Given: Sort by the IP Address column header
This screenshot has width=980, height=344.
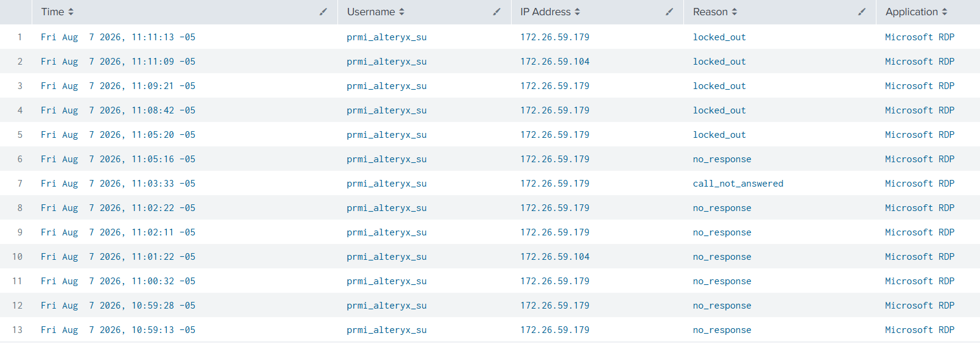Looking at the screenshot, I should (550, 12).
